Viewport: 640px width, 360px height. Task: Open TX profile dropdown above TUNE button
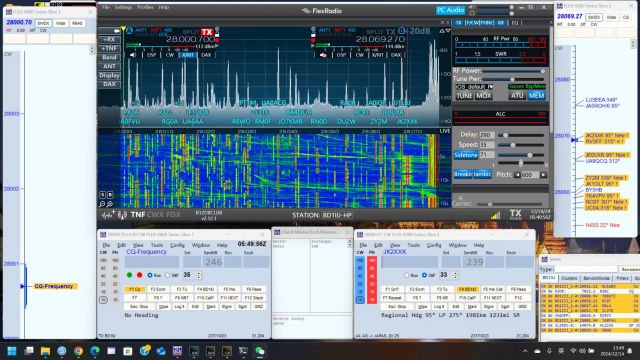[x=474, y=87]
